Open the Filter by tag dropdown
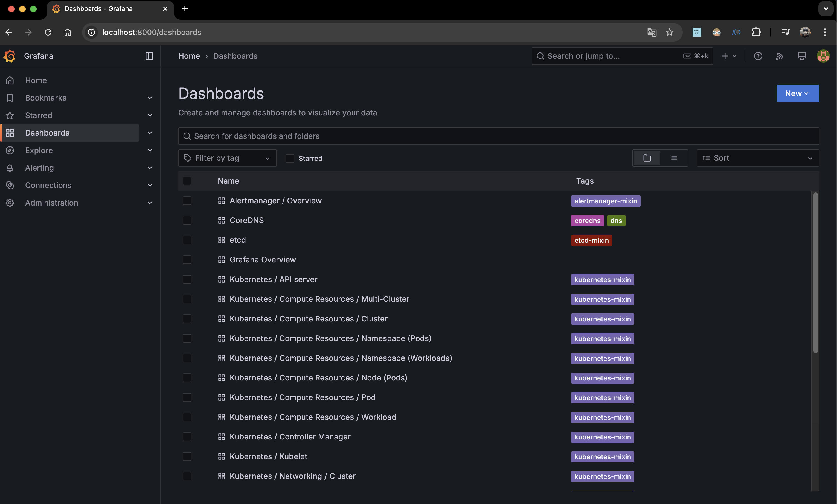This screenshot has height=504, width=837. click(x=227, y=158)
